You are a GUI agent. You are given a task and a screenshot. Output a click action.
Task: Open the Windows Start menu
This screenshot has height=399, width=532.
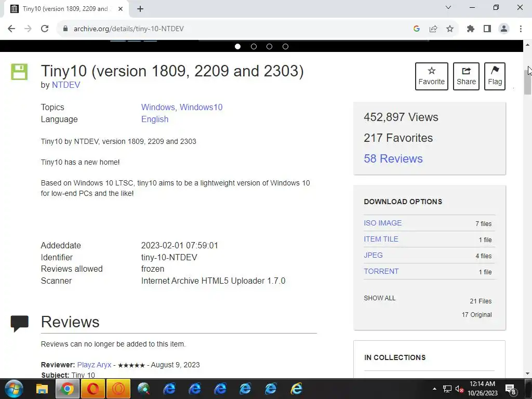click(14, 389)
